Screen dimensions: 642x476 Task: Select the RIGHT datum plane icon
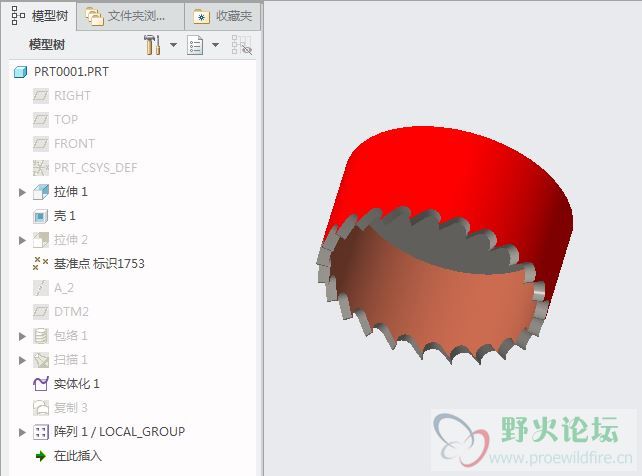click(41, 96)
